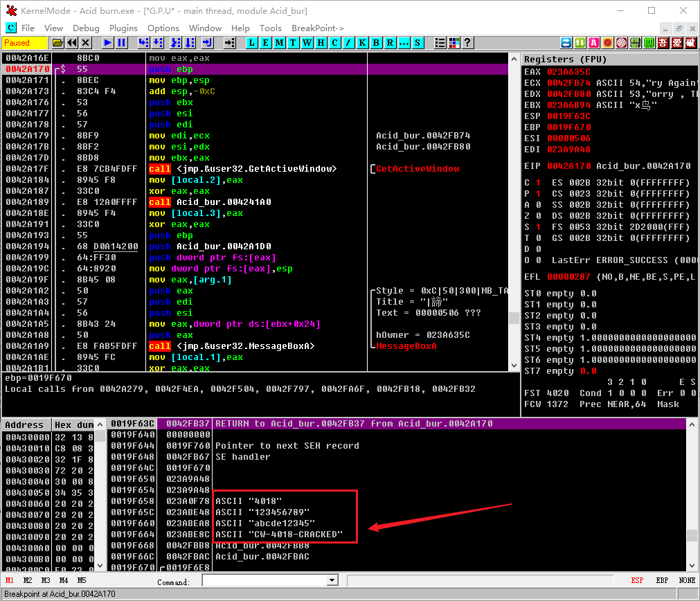Open the Threads window with the T icon
The image size is (700, 601).
coord(293,42)
